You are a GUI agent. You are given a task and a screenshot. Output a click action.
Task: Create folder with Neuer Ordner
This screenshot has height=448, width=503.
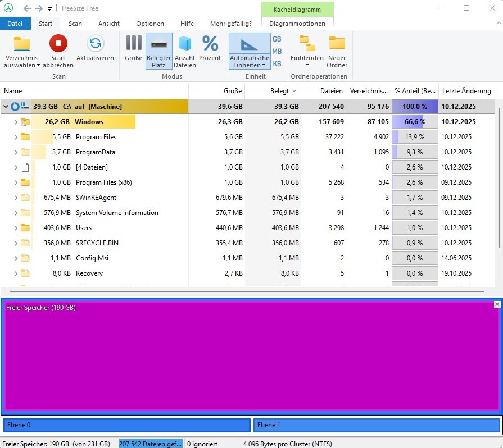(337, 51)
